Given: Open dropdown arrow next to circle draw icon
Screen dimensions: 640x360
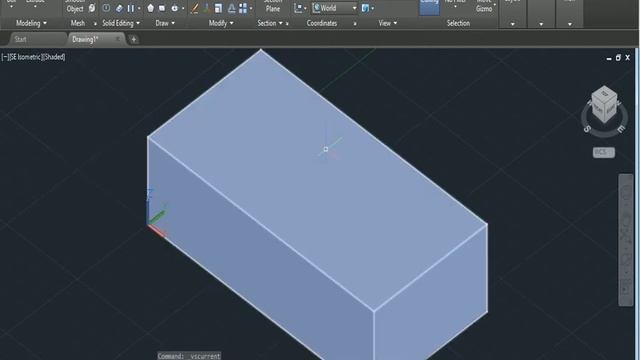Looking at the screenshot, I should (183, 8).
